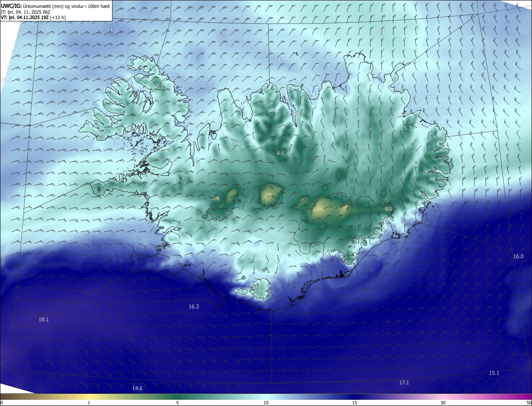Screen dimensions: 532x406
Task: Click the legend tick labeled 1
Action: click(x=89, y=403)
